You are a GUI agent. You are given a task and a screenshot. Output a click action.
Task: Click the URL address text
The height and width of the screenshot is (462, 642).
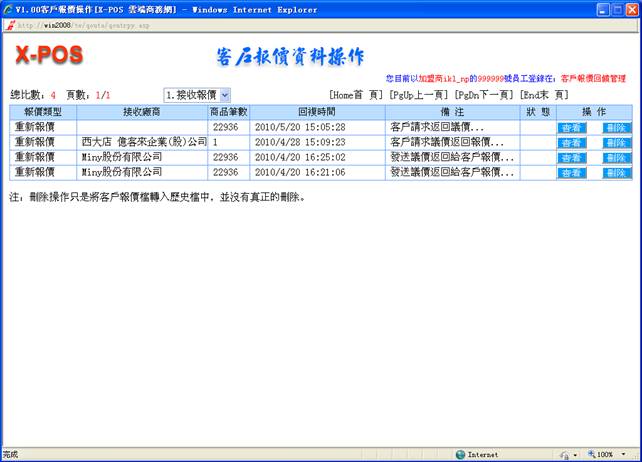pyautogui.click(x=80, y=24)
